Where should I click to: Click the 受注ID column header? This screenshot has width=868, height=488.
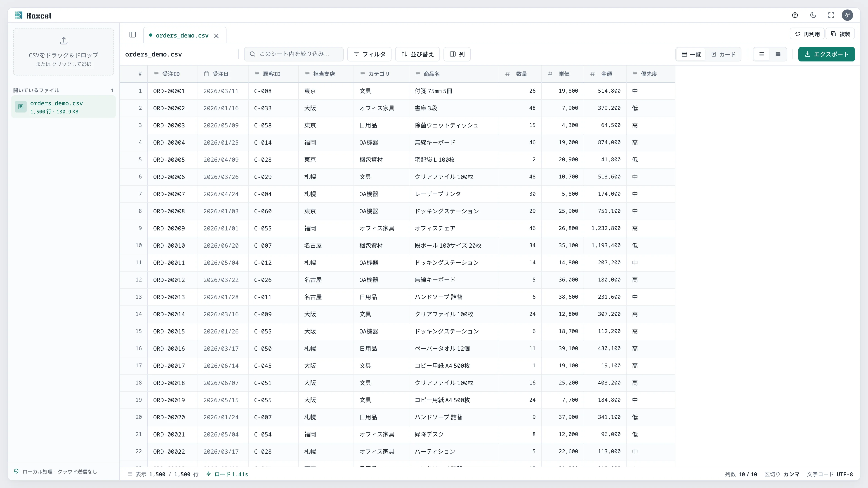172,74
